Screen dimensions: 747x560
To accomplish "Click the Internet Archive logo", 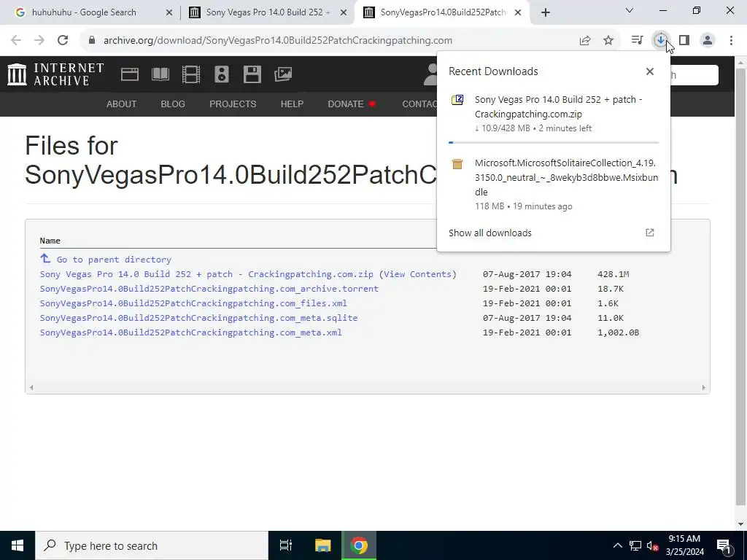I will pos(55,74).
